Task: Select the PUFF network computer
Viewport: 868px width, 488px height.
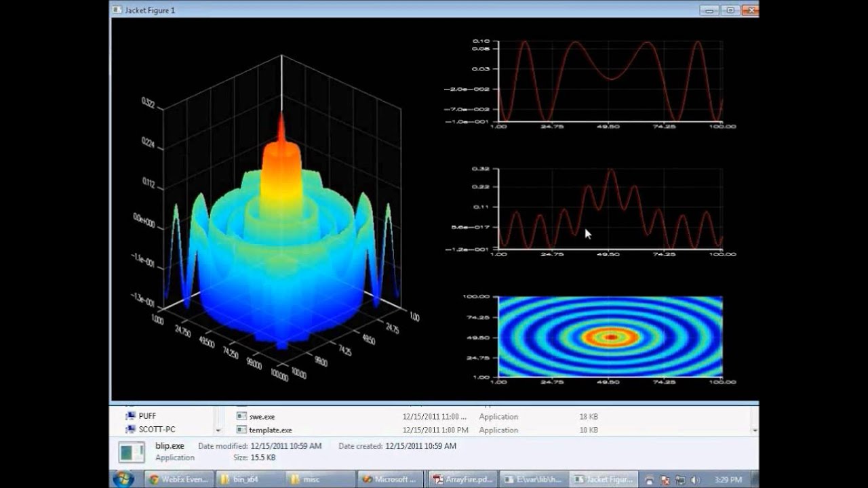Action: [x=147, y=416]
